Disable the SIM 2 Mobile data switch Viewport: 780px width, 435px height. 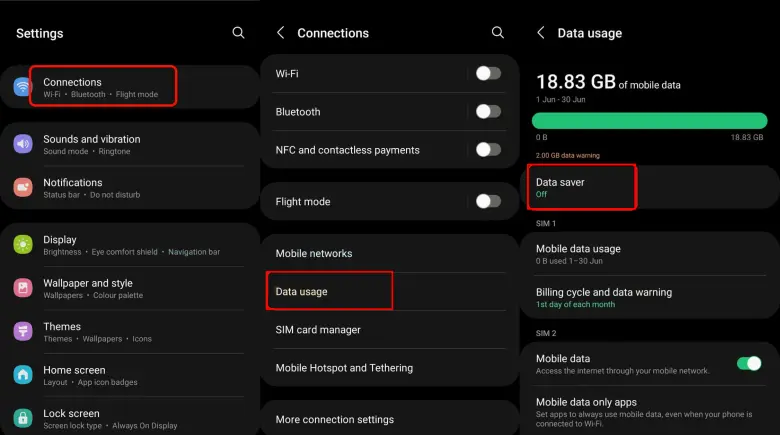click(749, 364)
